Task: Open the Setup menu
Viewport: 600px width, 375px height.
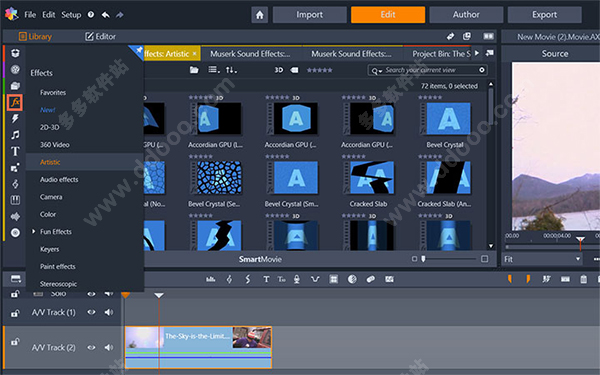Action: coord(71,15)
